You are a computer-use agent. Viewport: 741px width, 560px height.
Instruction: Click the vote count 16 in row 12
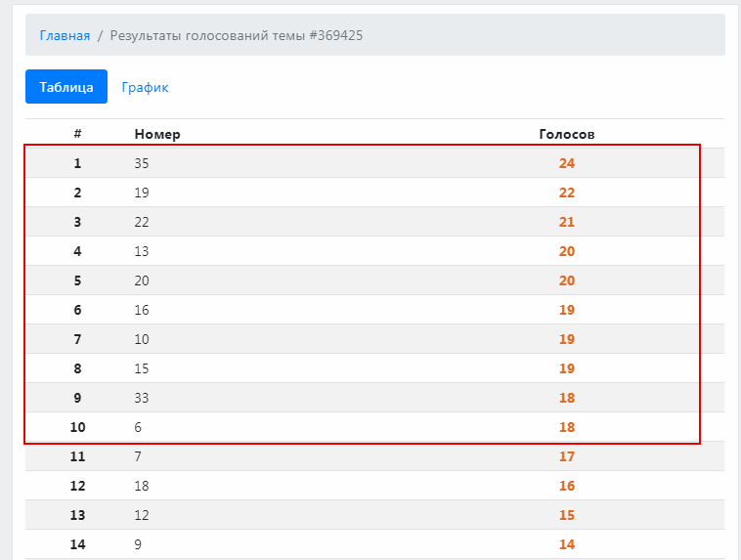click(x=567, y=486)
